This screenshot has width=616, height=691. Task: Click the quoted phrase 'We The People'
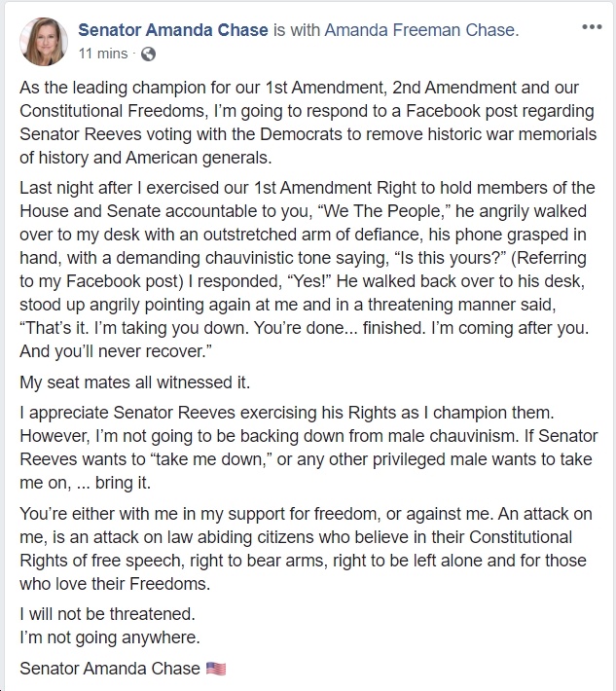point(387,211)
